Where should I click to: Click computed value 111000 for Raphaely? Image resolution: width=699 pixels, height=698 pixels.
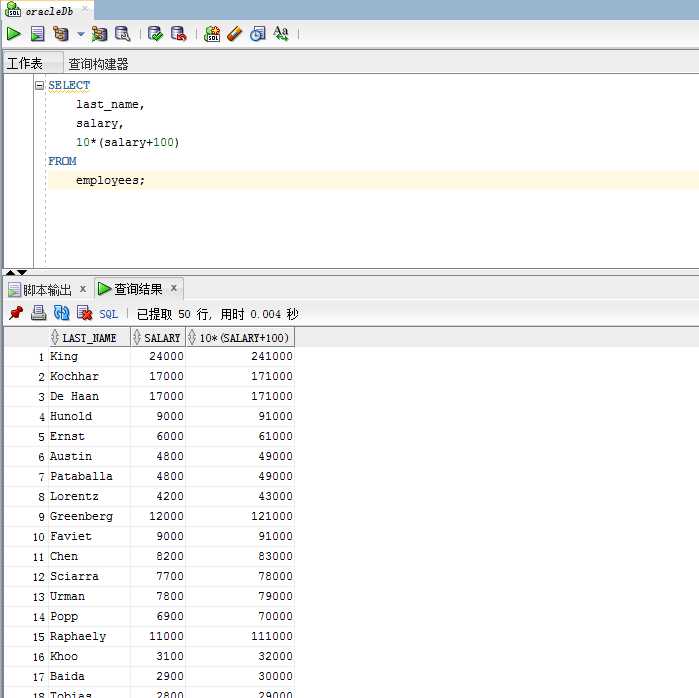point(272,636)
